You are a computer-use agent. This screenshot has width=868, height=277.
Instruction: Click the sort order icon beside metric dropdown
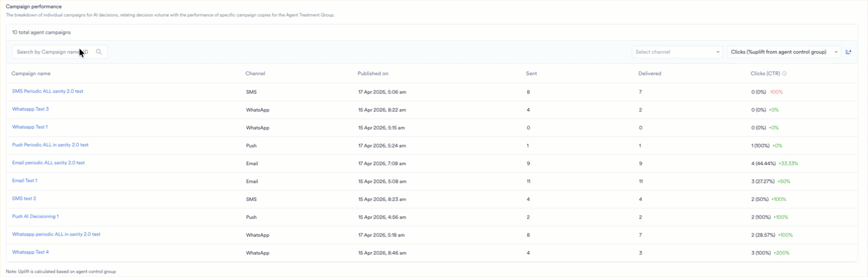(848, 52)
